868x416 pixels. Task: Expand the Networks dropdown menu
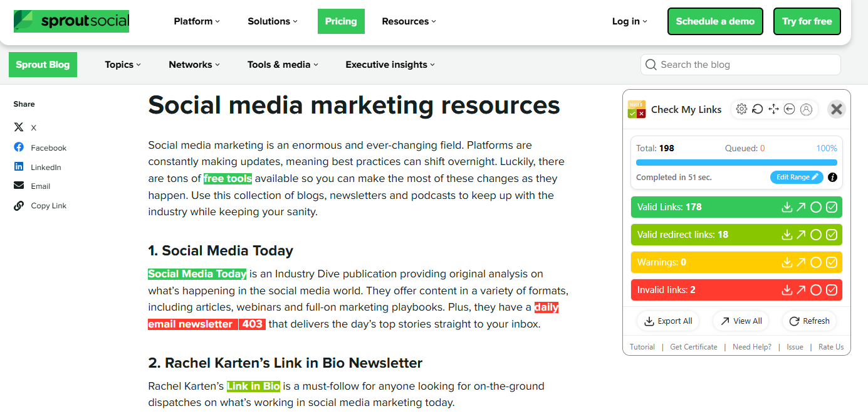click(x=193, y=64)
